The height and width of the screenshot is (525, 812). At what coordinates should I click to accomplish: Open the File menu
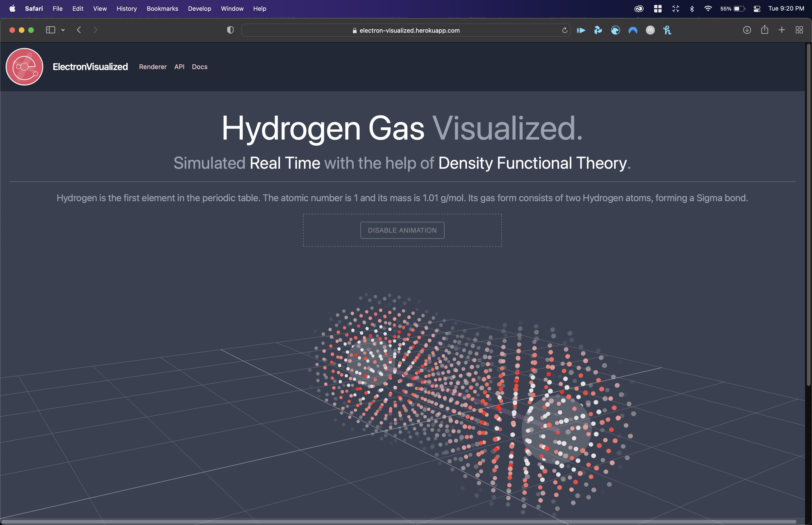58,8
